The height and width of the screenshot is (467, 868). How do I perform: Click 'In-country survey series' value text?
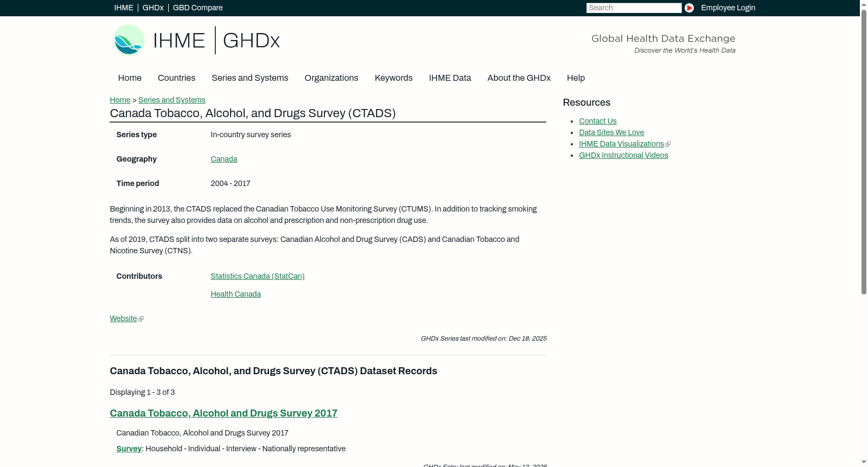coord(251,135)
